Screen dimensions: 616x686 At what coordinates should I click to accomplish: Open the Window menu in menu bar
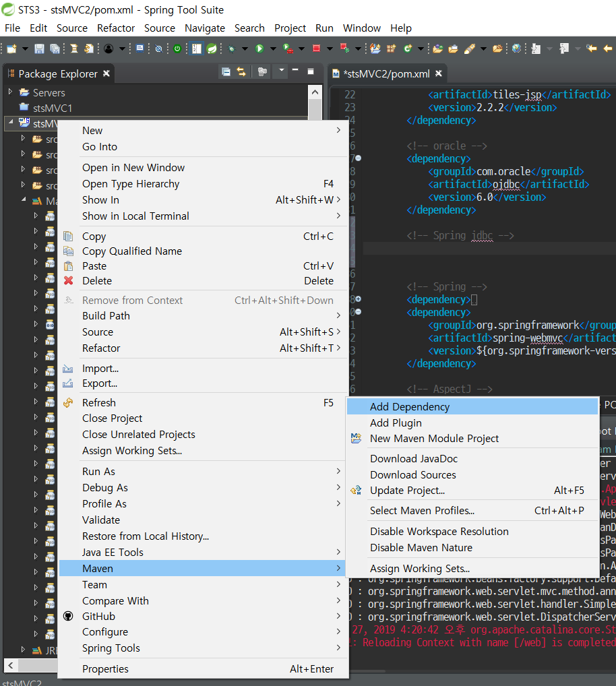362,28
